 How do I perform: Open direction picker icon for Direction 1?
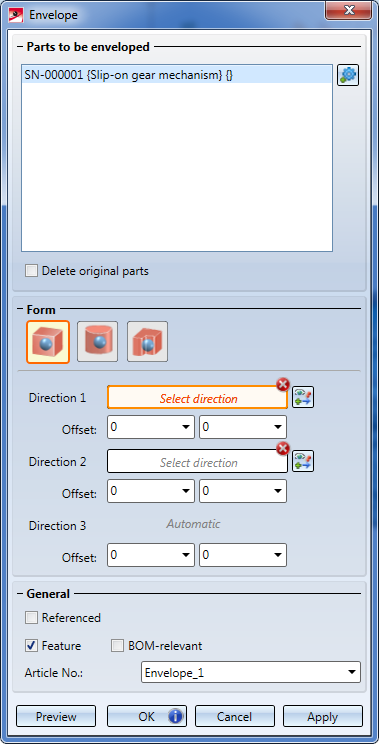pos(303,398)
